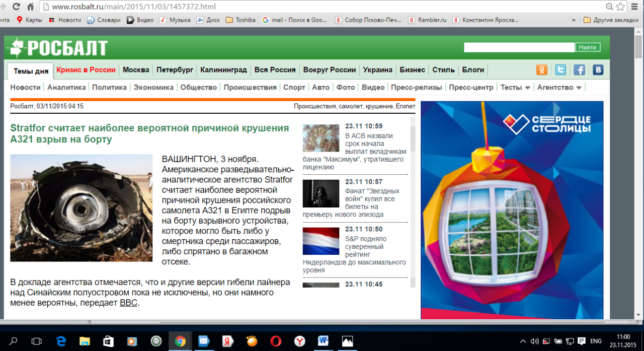Open Microsoft Word from the taskbar
Image resolution: width=644 pixels, height=351 pixels.
(x=324, y=341)
